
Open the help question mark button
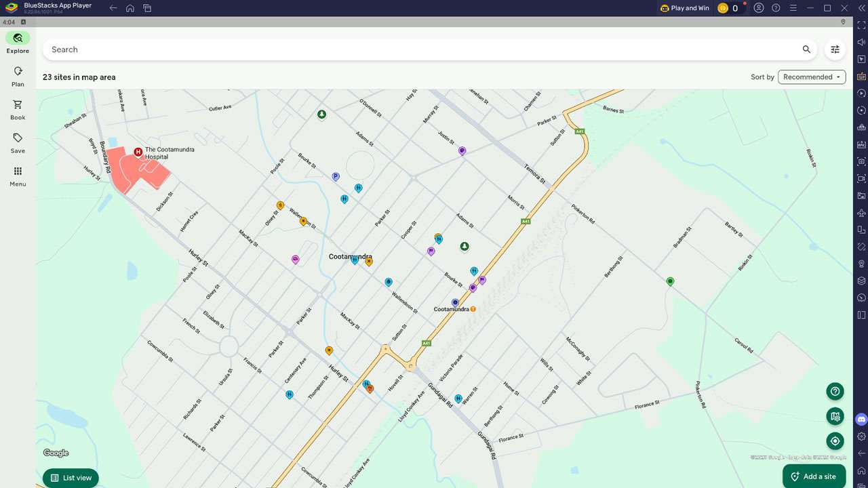click(835, 391)
